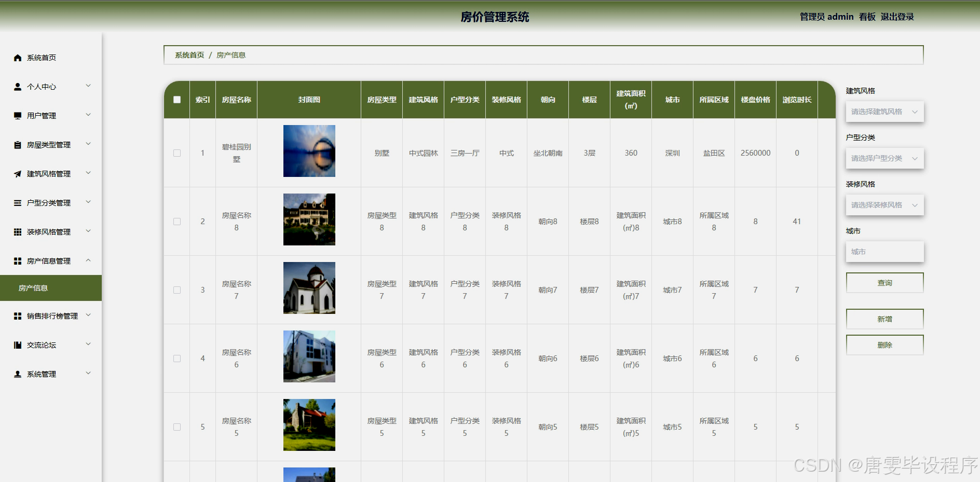The image size is (980, 482).
Task: Expand the 交流论坛 menu chevron
Action: point(88,344)
